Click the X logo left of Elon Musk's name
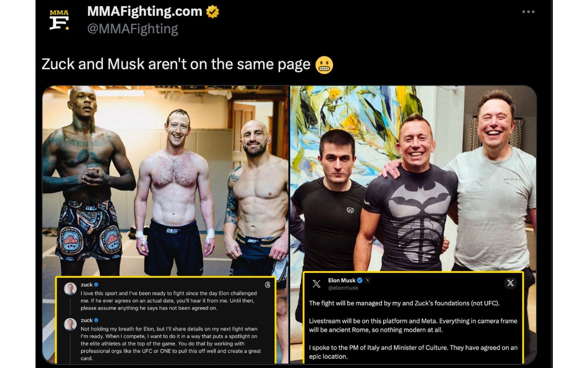 click(x=316, y=284)
